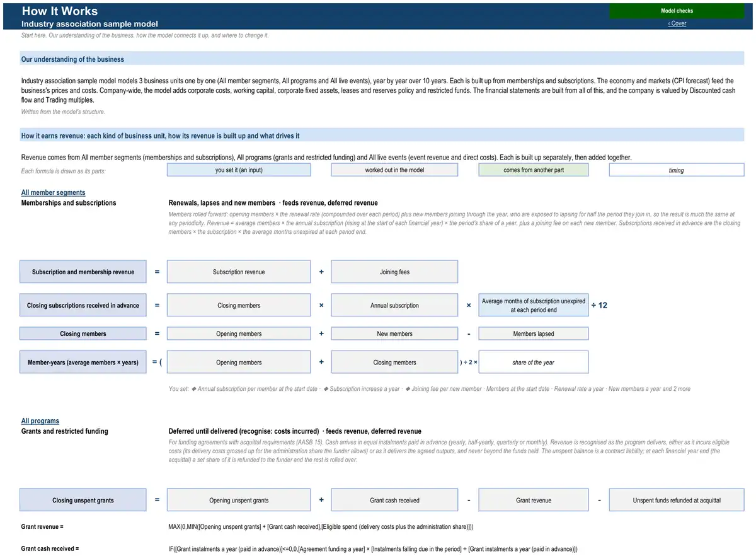Click Opening members box in Closing members row
The image size is (756, 556).
(239, 333)
